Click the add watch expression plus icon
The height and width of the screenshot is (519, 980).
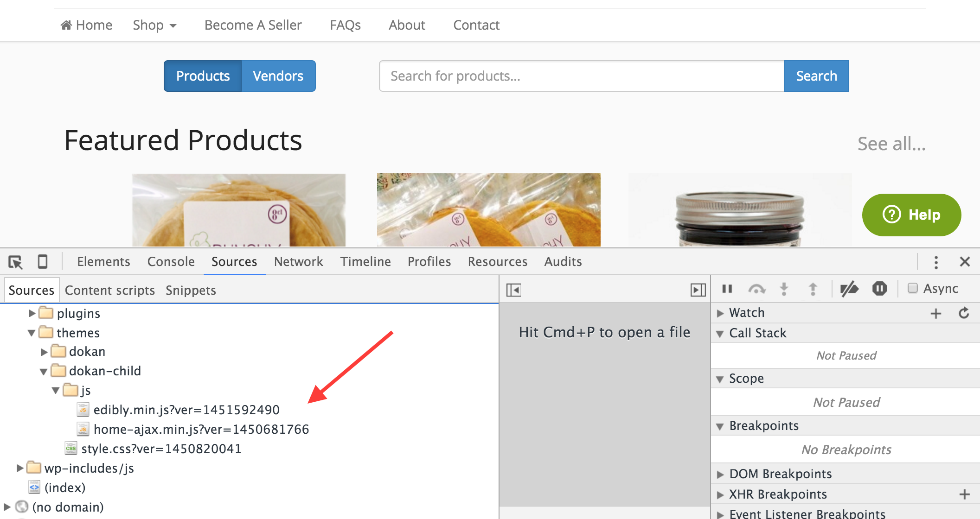(935, 313)
